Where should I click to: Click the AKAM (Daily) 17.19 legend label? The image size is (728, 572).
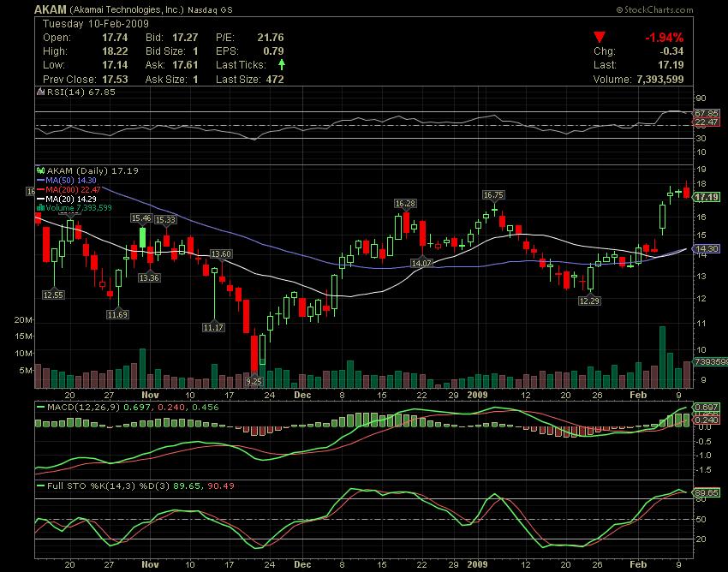[92, 171]
